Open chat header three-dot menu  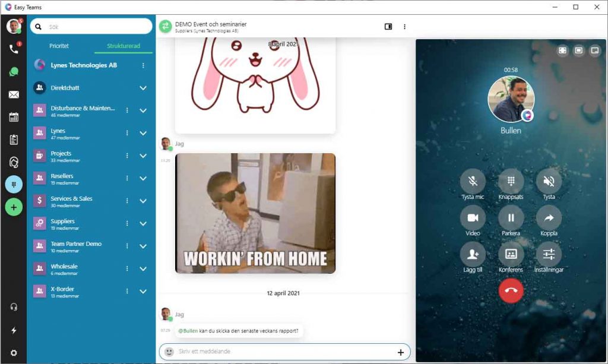click(404, 27)
